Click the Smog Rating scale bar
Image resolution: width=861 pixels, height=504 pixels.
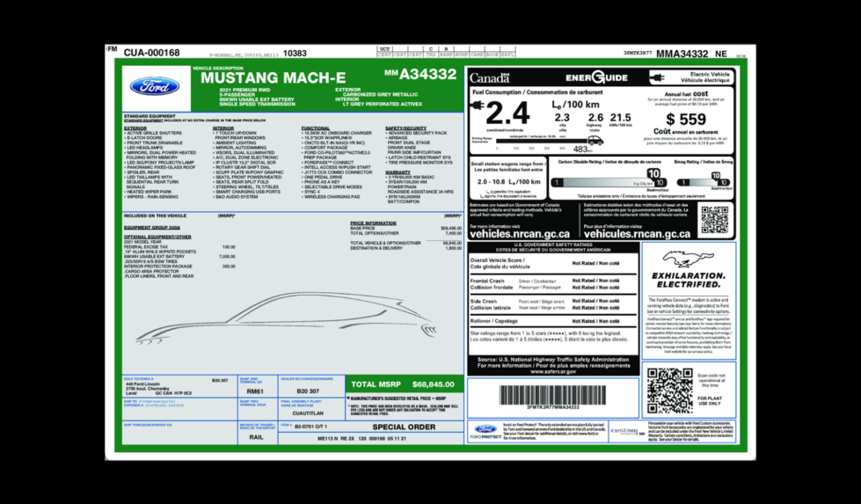704,182
